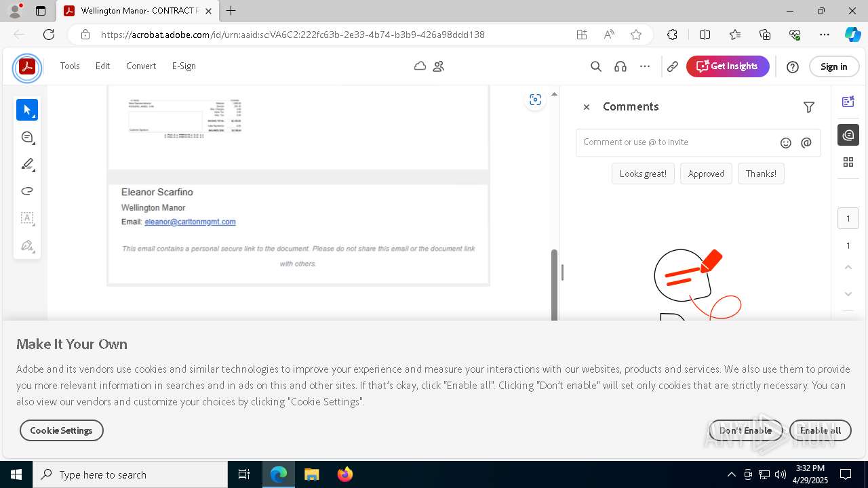The width and height of the screenshot is (868, 488).
Task: Open File Explorer from taskbar
Action: pyautogui.click(x=311, y=474)
